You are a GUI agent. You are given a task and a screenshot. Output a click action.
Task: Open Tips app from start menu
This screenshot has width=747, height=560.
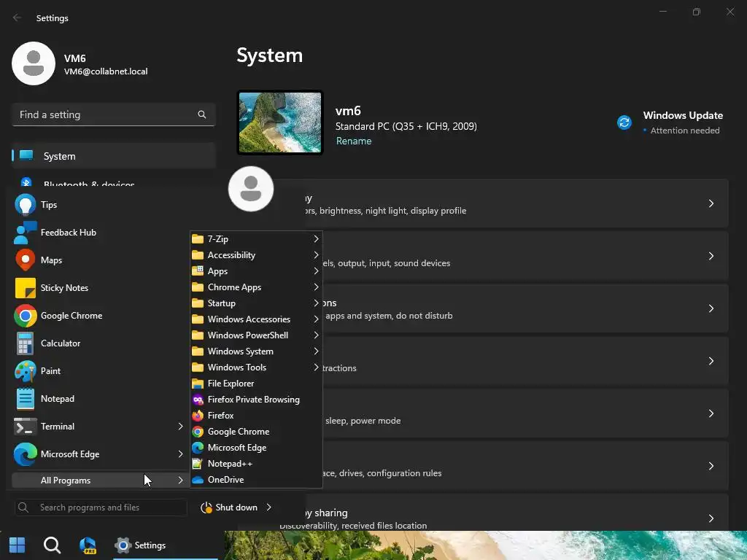[99, 205]
